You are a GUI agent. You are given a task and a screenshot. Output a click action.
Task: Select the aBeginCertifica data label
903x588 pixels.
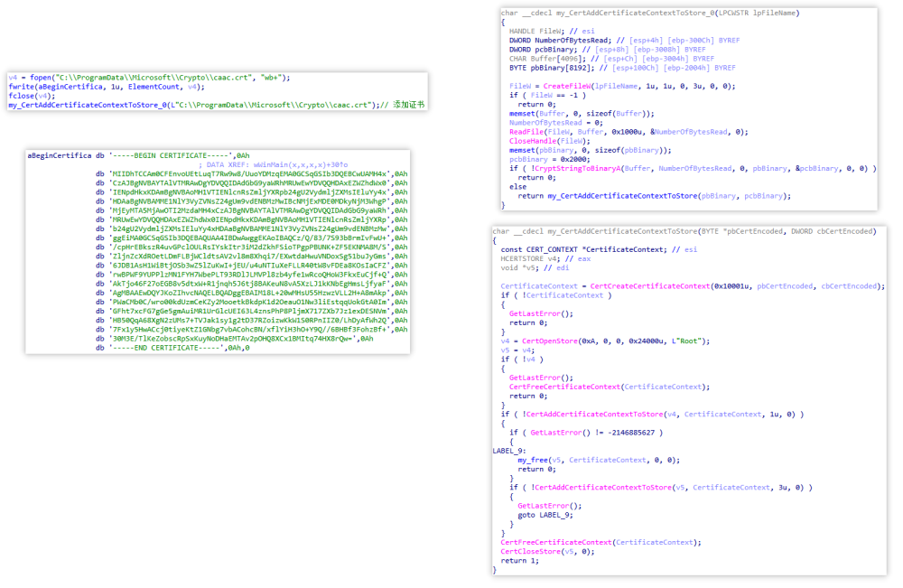click(60, 155)
